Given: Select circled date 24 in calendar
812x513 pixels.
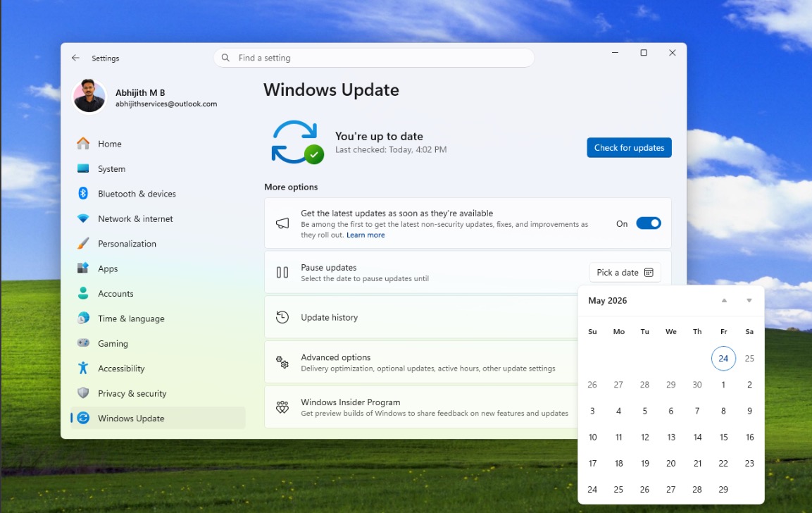Looking at the screenshot, I should [x=723, y=358].
